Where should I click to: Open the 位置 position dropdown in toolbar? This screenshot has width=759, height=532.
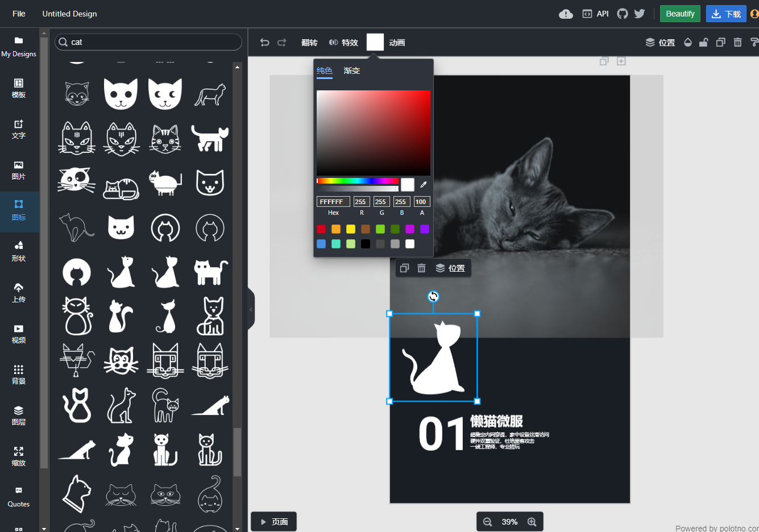coord(660,43)
